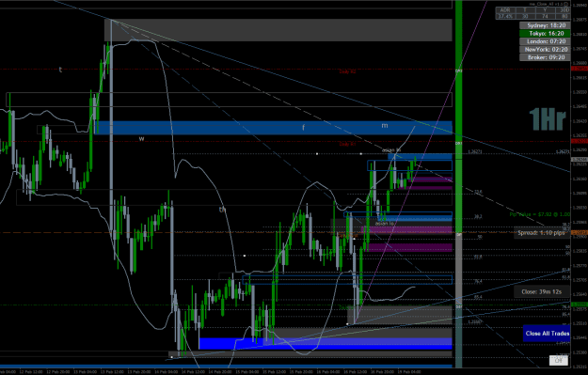The height and width of the screenshot is (375, 588).
Task: Click the Friday 'f' day marker in blue zone
Action: (x=303, y=128)
